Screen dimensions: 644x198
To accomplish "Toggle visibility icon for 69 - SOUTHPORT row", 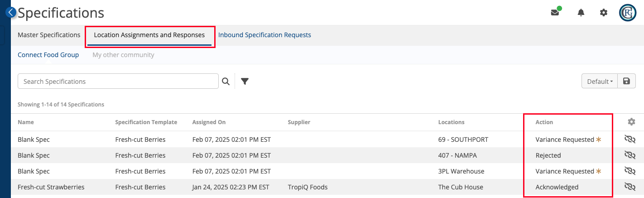I will pos(630,140).
